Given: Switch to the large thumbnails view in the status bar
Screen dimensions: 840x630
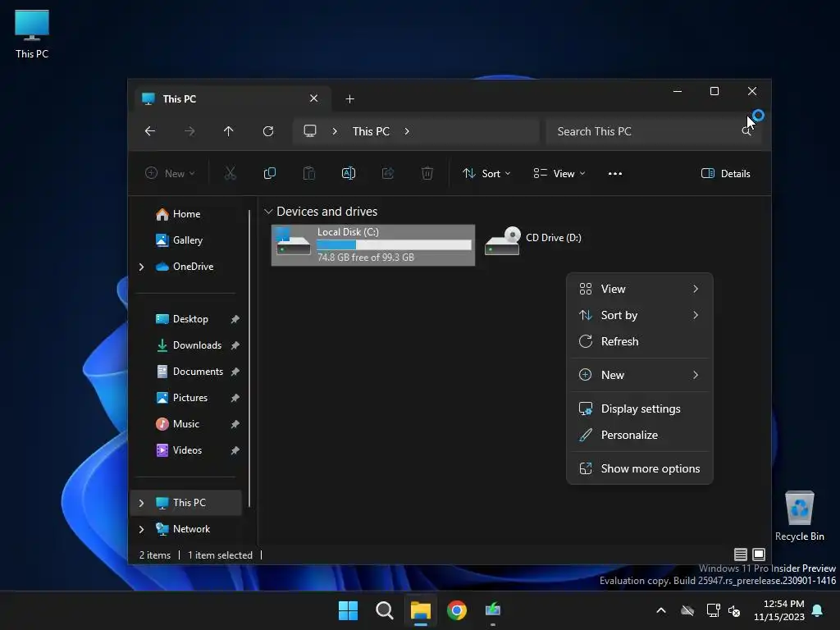Looking at the screenshot, I should [x=759, y=555].
